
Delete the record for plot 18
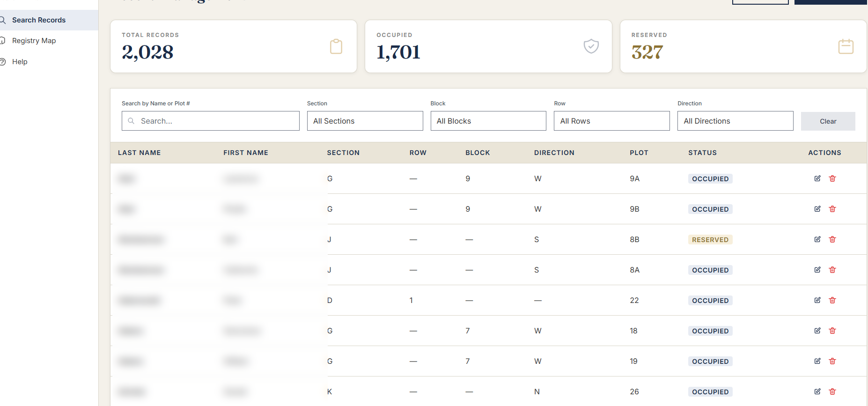coord(832,331)
